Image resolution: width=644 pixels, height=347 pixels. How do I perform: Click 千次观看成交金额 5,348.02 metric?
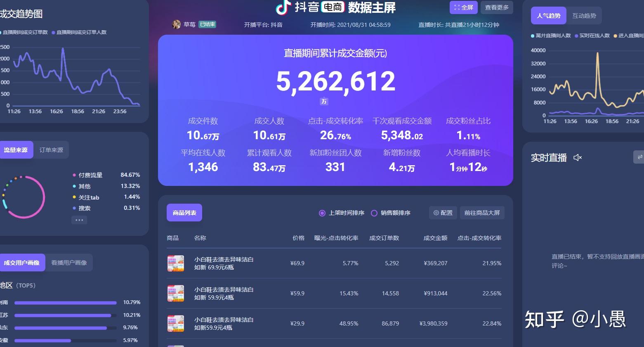pos(402,128)
